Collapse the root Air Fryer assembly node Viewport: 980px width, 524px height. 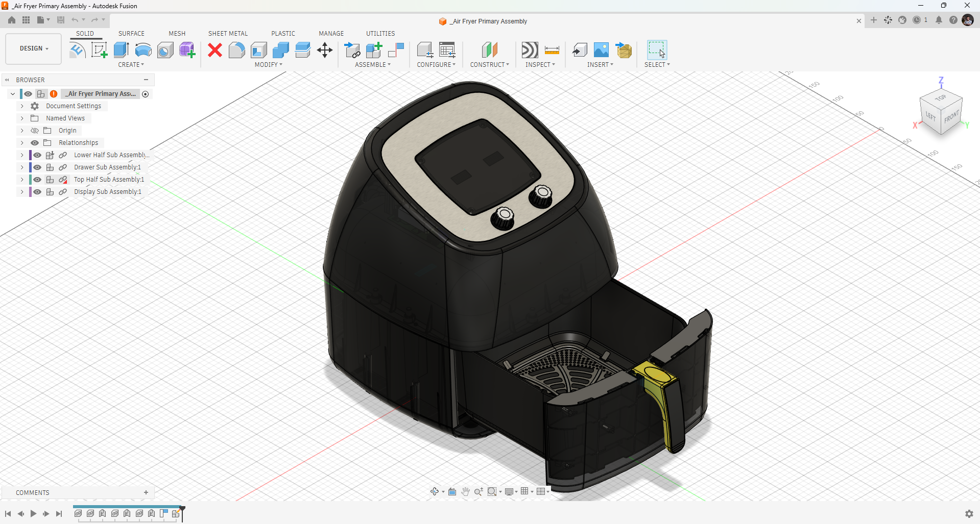[x=13, y=94]
